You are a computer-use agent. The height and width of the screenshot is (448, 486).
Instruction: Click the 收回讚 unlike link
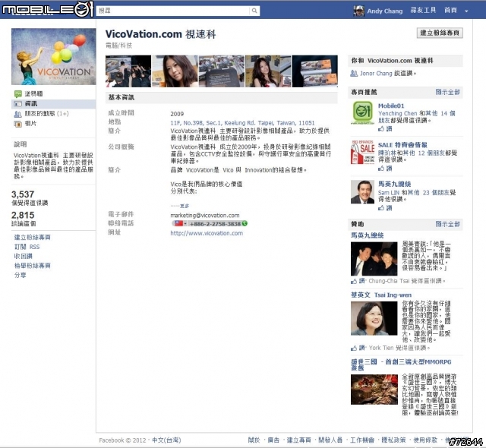(x=24, y=256)
